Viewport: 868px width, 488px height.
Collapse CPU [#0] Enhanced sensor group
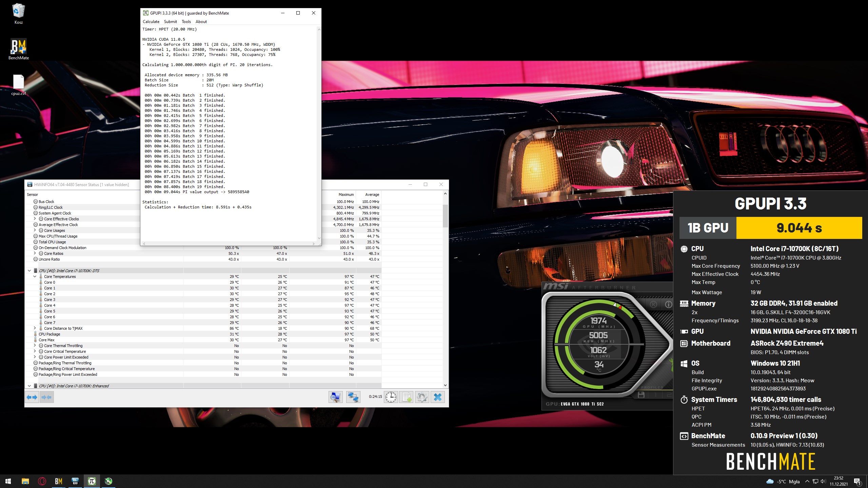click(x=29, y=386)
